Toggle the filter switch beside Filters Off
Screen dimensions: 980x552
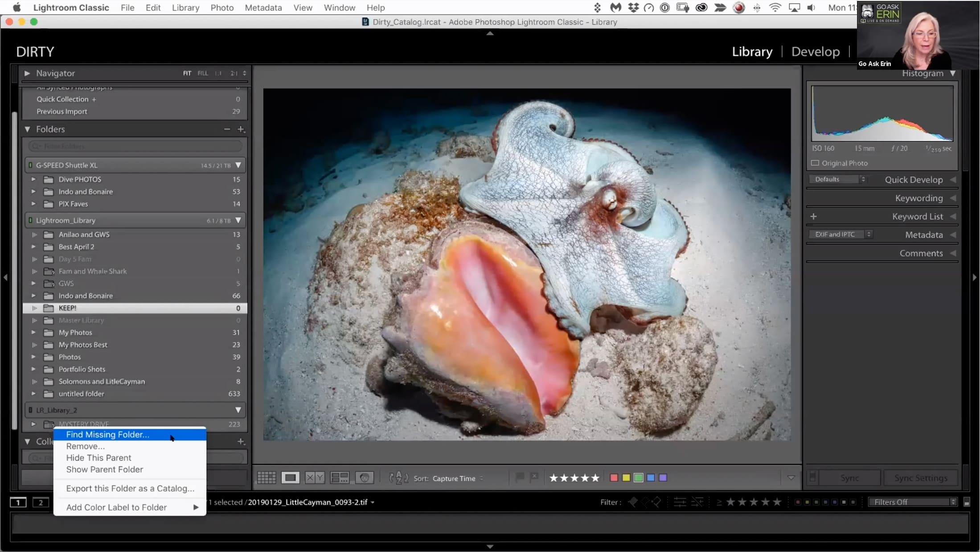click(x=967, y=503)
